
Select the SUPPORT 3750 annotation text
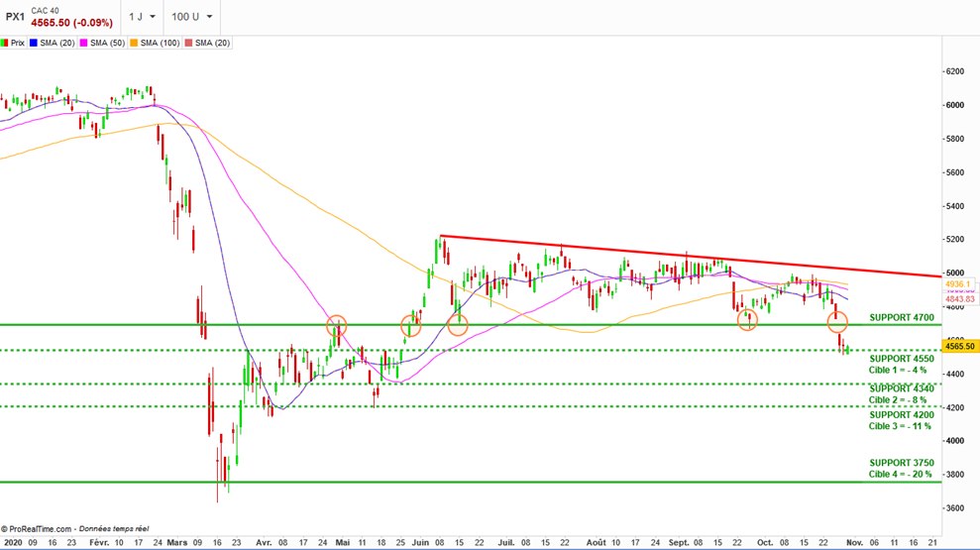point(902,463)
